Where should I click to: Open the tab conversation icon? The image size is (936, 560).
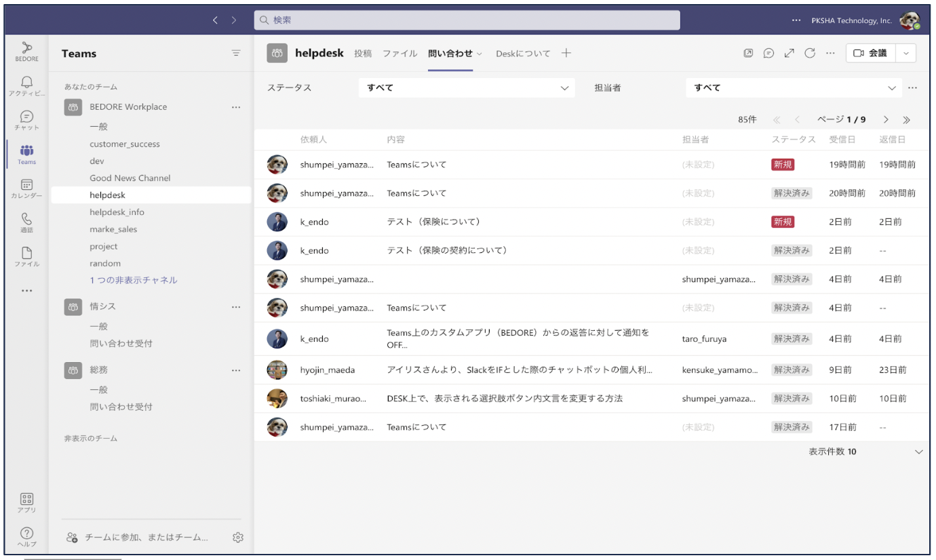click(x=768, y=53)
